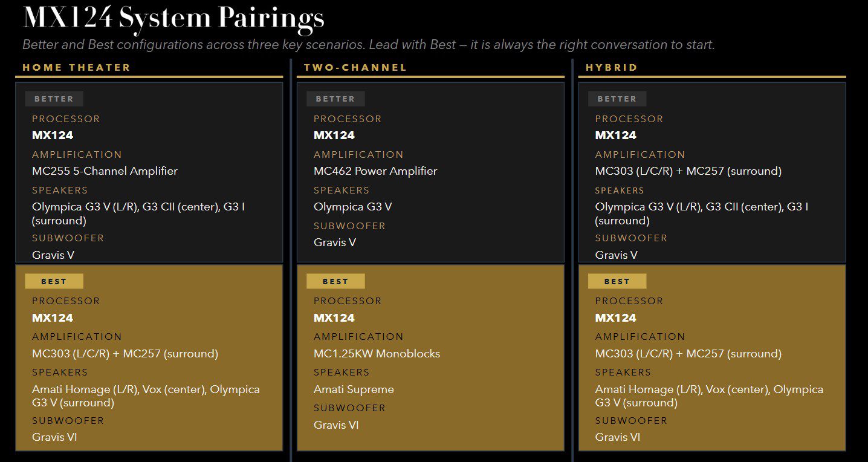868x462 pixels.
Task: Click AMPLIFICATION label in Hybrid Better card
Action: [640, 155]
